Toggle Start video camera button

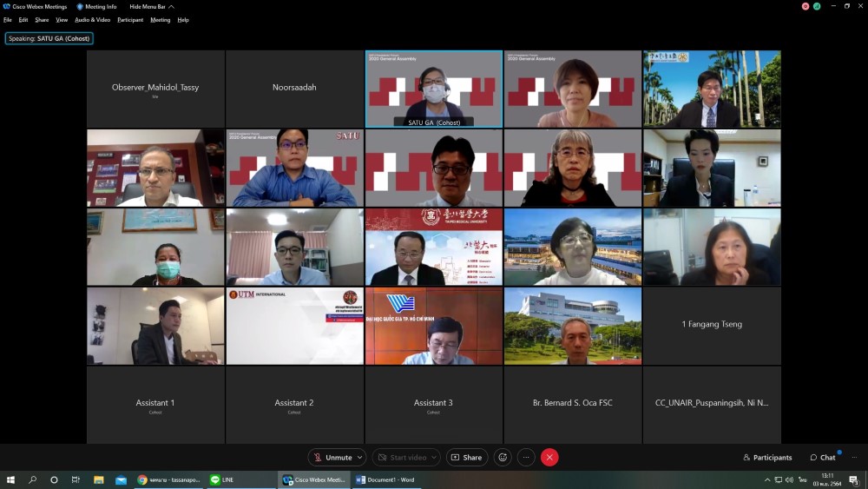[402, 458]
